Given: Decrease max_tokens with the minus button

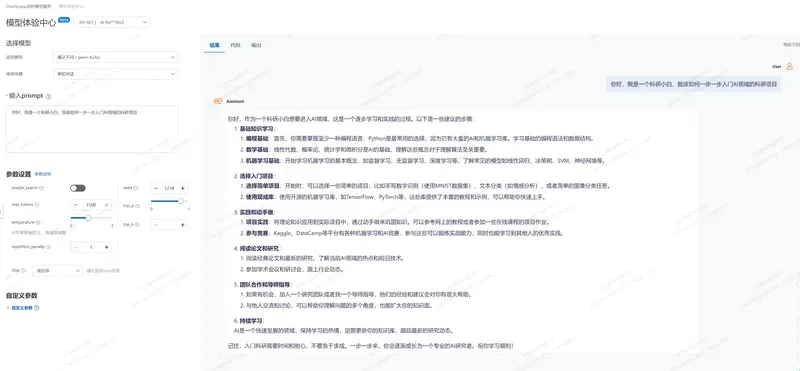Looking at the screenshot, I should pyautogui.click(x=76, y=205).
